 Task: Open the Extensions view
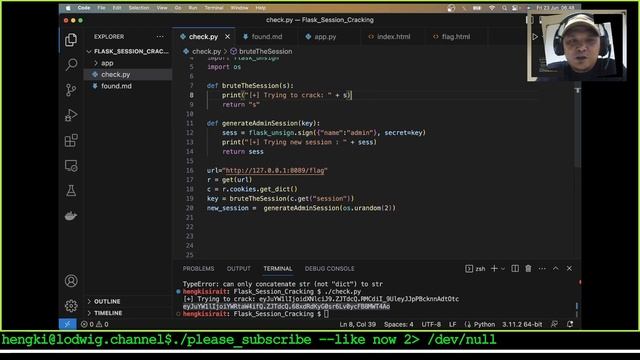(x=71, y=140)
